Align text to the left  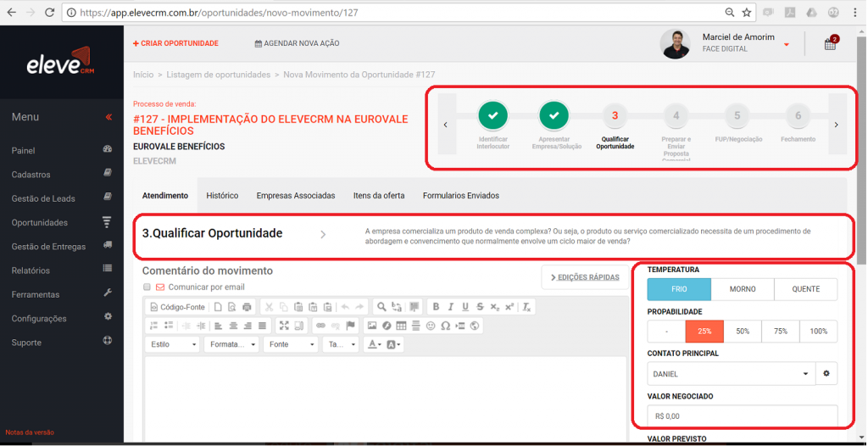pos(218,326)
